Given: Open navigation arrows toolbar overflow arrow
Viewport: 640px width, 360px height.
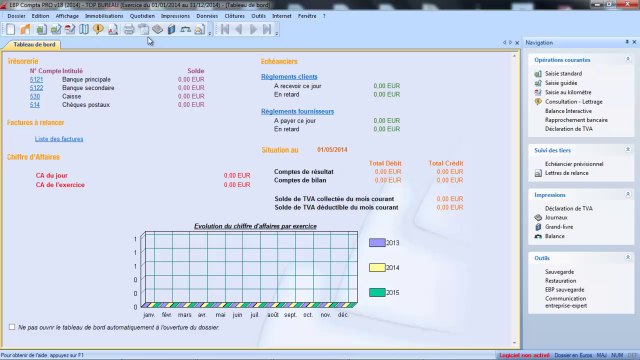Looking at the screenshot, I should pos(277,33).
